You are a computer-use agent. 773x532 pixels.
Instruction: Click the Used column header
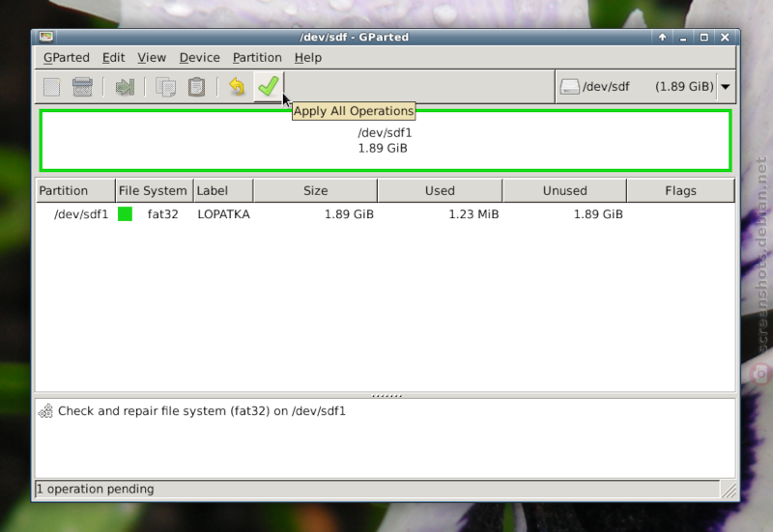[441, 190]
